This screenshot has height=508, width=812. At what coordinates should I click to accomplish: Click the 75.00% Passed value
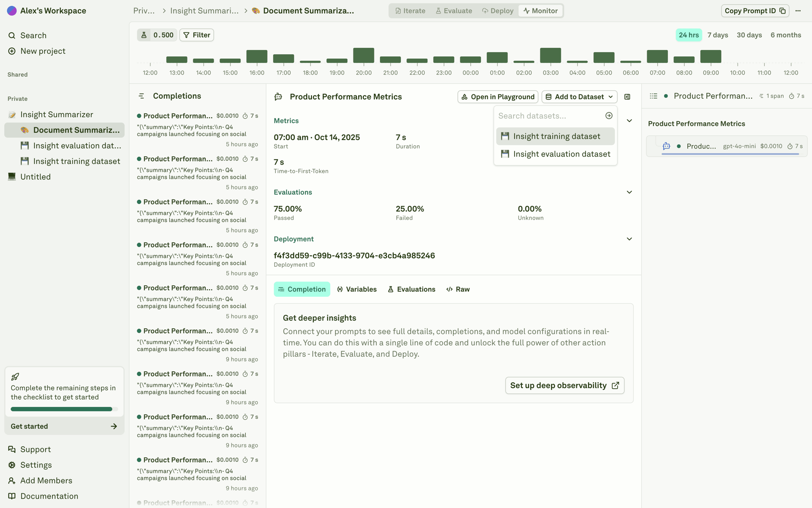point(288,209)
